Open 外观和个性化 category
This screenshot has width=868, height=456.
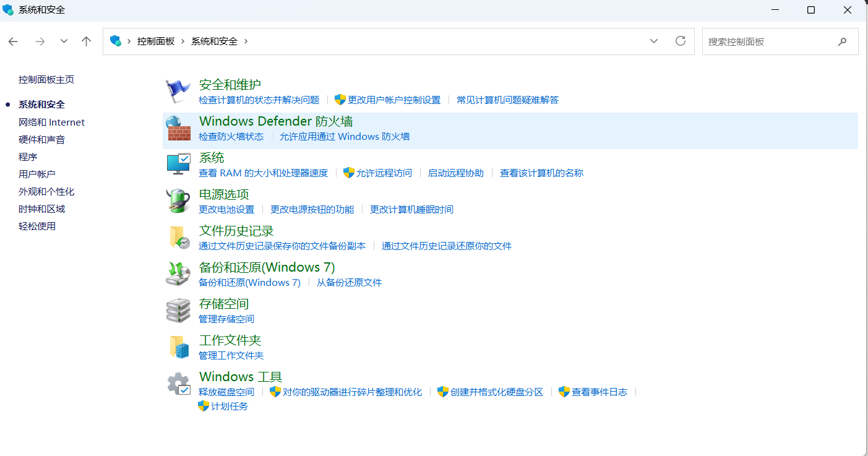click(46, 192)
